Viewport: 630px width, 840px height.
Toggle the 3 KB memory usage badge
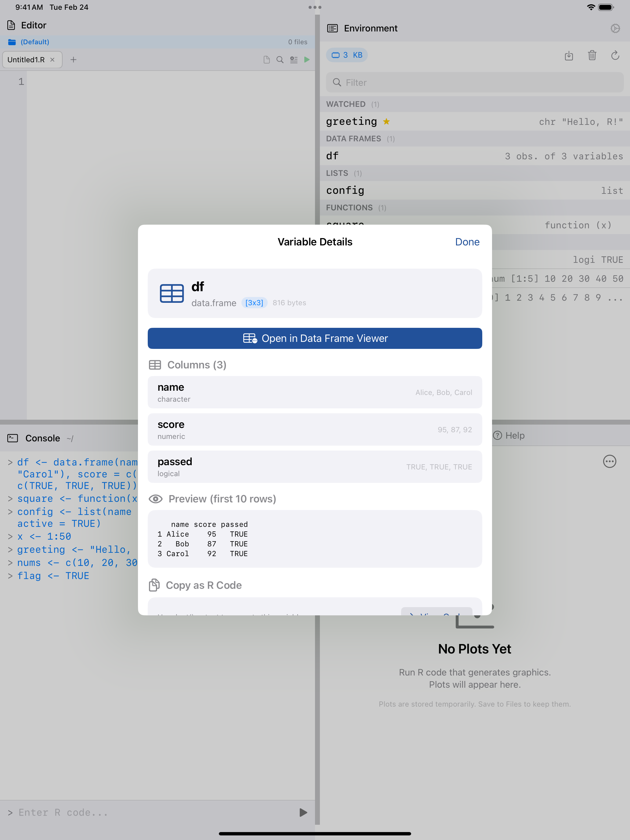pyautogui.click(x=347, y=55)
